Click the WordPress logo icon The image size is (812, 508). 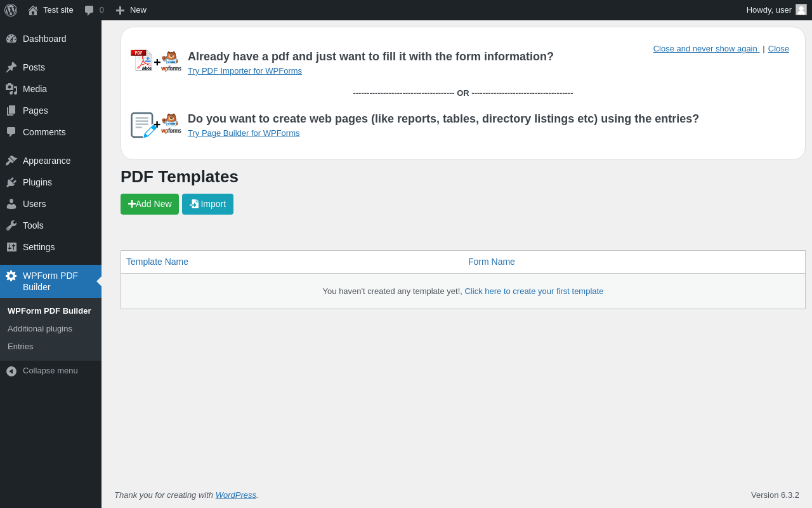[x=11, y=10]
